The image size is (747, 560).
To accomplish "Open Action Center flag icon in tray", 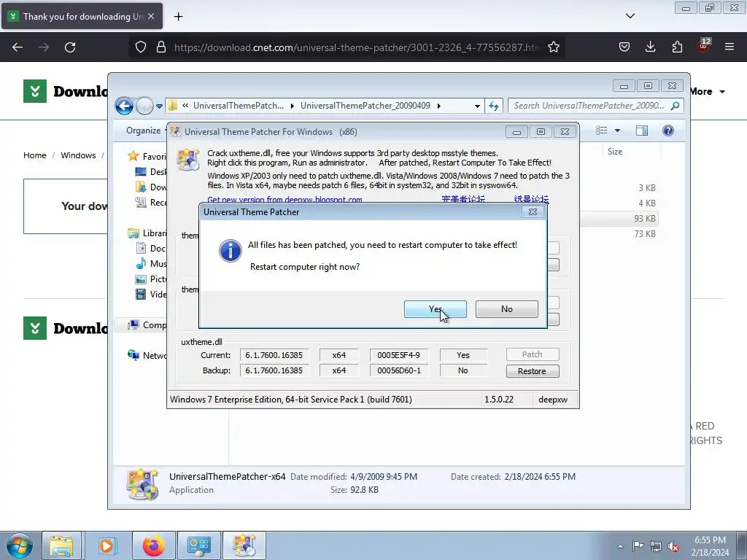I will [638, 546].
